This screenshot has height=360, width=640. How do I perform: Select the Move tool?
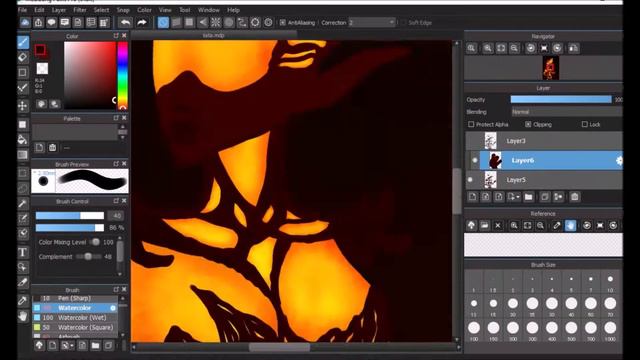coord(23,106)
